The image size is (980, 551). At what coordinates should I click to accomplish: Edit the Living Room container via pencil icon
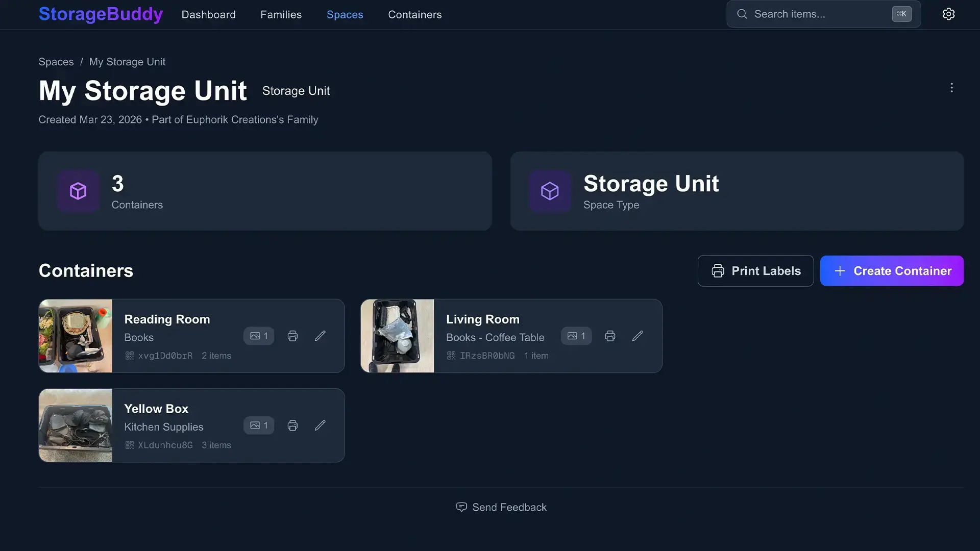637,336
